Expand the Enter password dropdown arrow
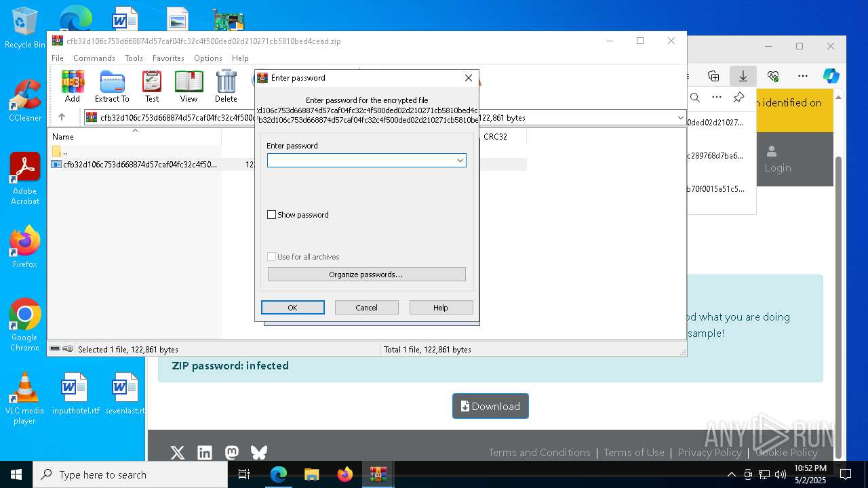The width and height of the screenshot is (868, 488). pyautogui.click(x=460, y=161)
